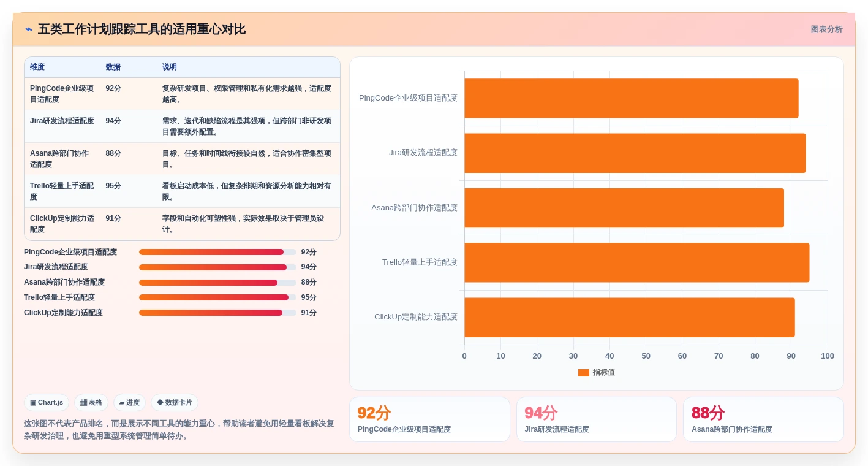Click table cell ClickUp定制能力适配度

pyautogui.click(x=62, y=224)
